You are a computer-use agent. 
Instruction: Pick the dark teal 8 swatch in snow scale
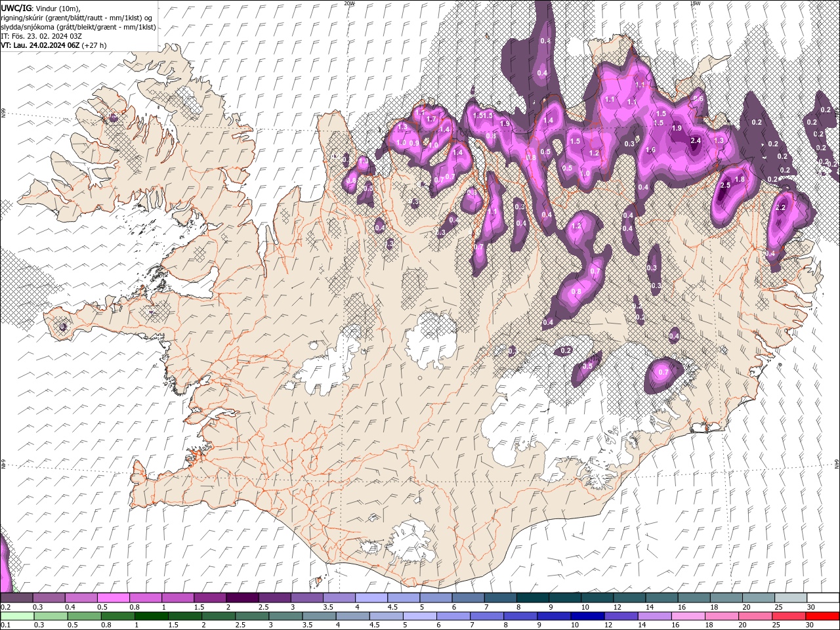tap(533, 598)
